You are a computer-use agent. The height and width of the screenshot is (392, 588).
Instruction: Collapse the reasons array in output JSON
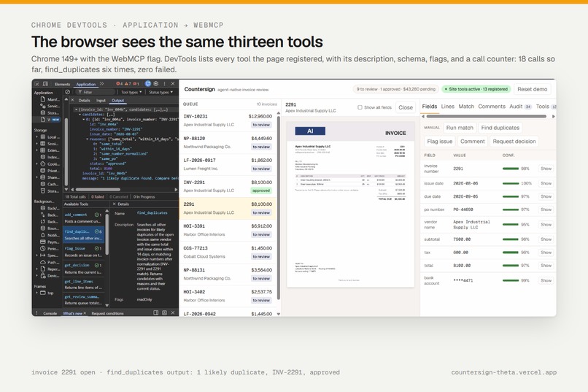click(88, 139)
